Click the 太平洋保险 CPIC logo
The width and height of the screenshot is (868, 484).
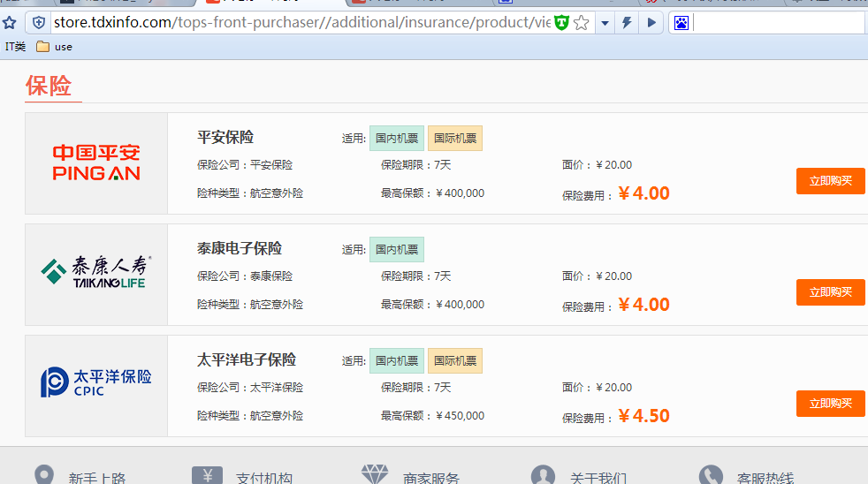pos(96,382)
